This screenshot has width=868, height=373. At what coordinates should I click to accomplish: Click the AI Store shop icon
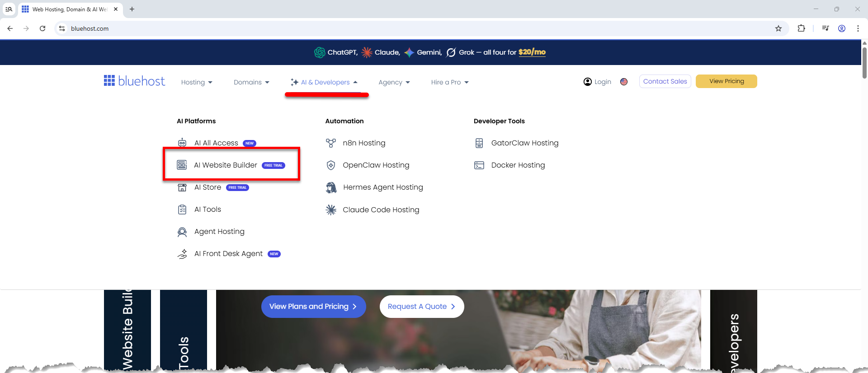pyautogui.click(x=182, y=187)
